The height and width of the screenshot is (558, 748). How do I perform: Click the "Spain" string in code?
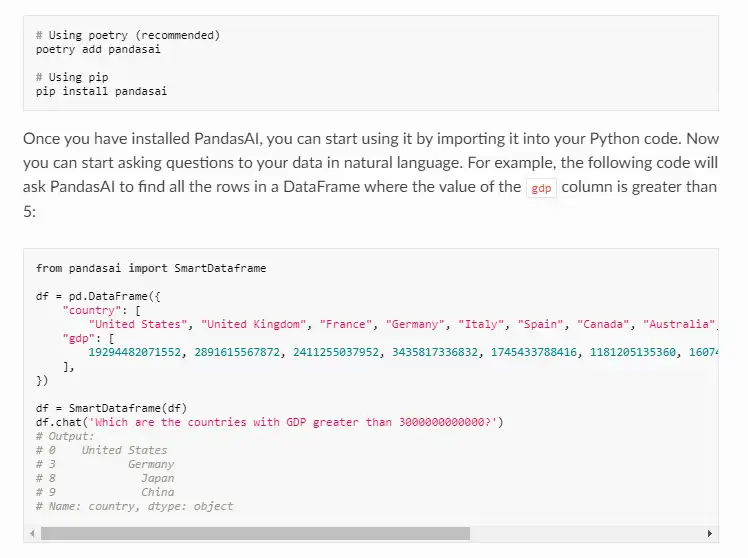(x=540, y=324)
